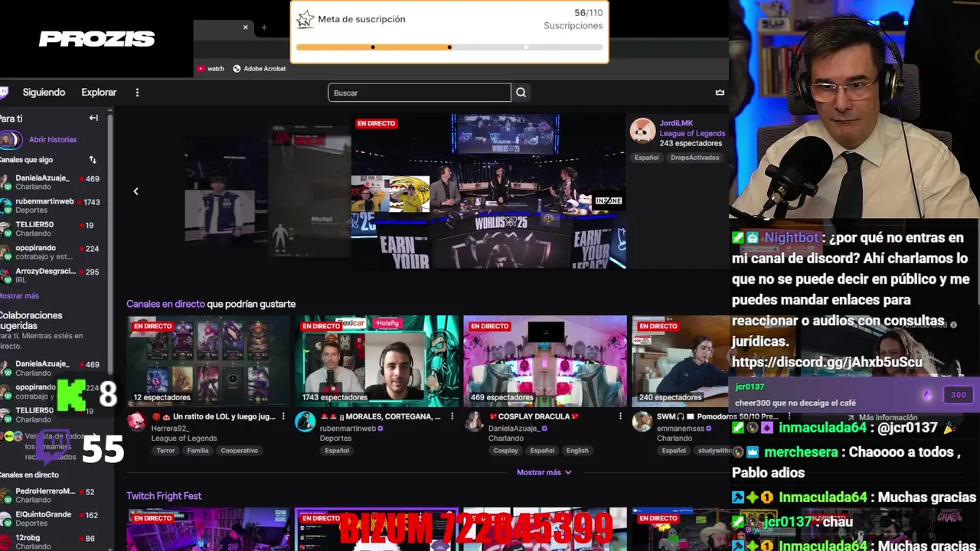
Task: Open Herrera92_ League of Legends thumbnail
Action: [208, 361]
